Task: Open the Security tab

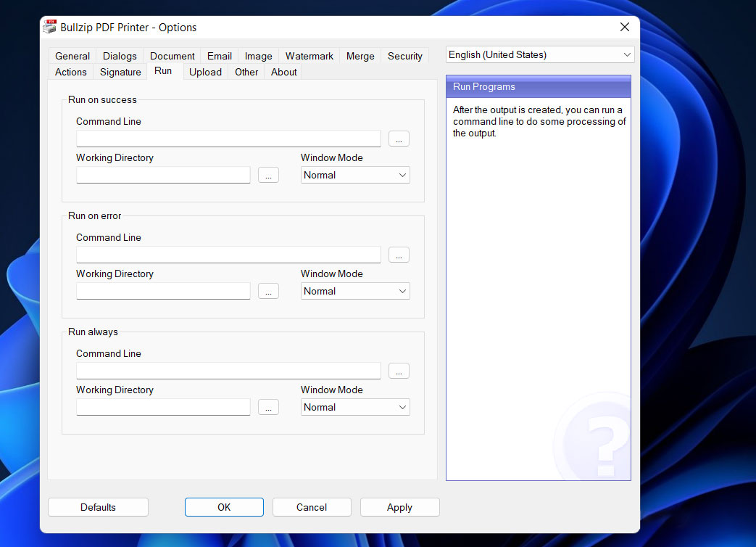Action: [x=404, y=56]
